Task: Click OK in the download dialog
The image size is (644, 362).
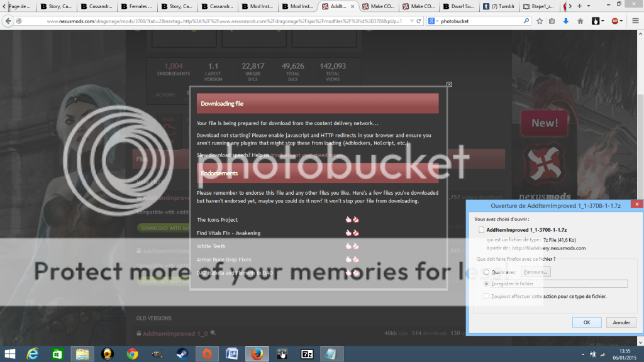Action: [586, 322]
